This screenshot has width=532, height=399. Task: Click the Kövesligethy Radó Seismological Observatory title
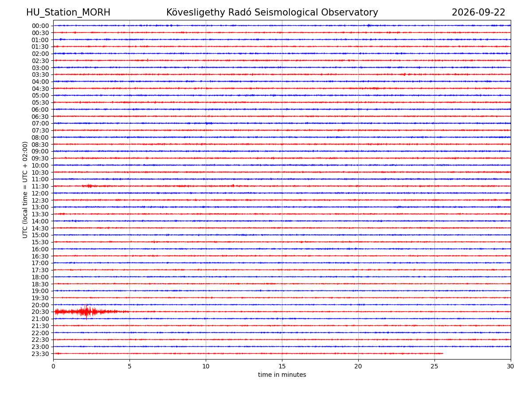(x=272, y=13)
